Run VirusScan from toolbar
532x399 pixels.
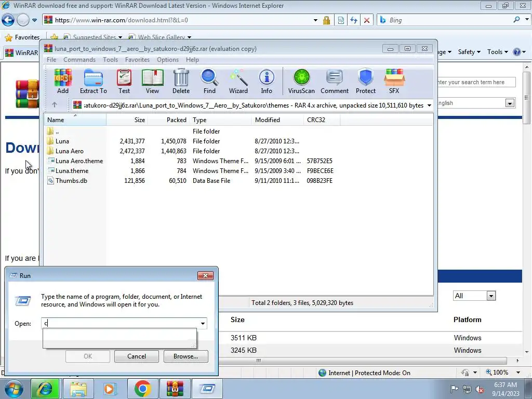(301, 81)
